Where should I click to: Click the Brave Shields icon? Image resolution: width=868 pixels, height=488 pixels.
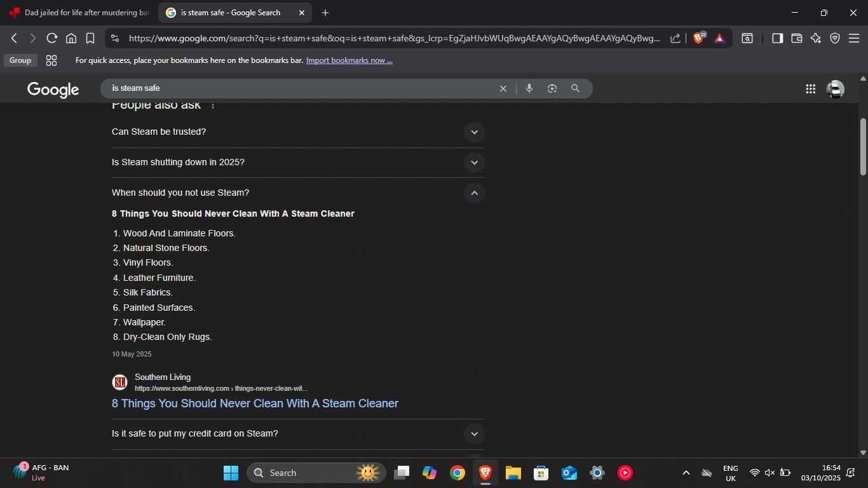point(698,38)
